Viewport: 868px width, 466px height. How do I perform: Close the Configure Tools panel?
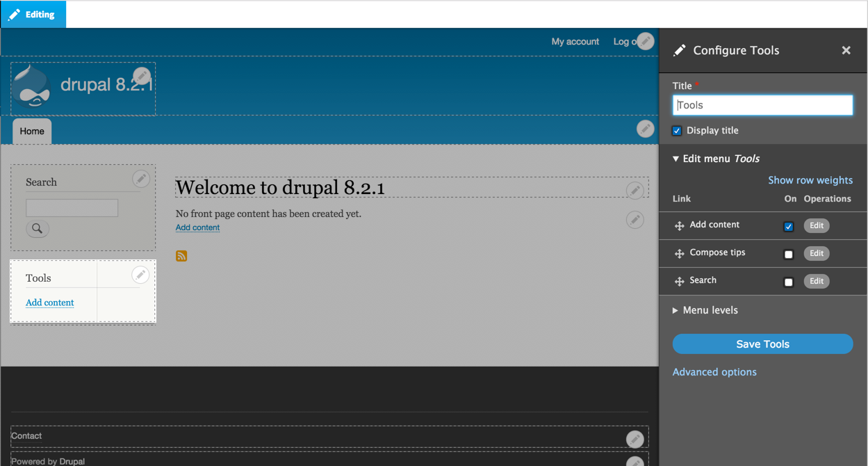[x=846, y=50]
